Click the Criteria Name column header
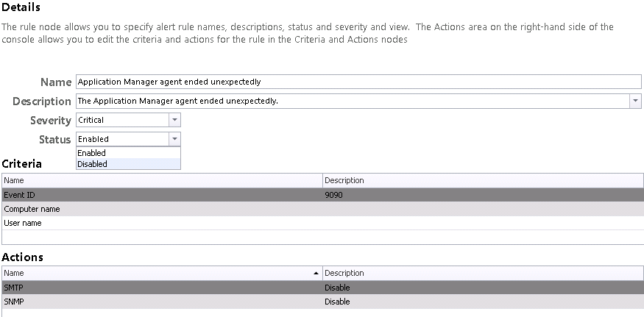Viewport: 644px width, 317px height. [162, 180]
